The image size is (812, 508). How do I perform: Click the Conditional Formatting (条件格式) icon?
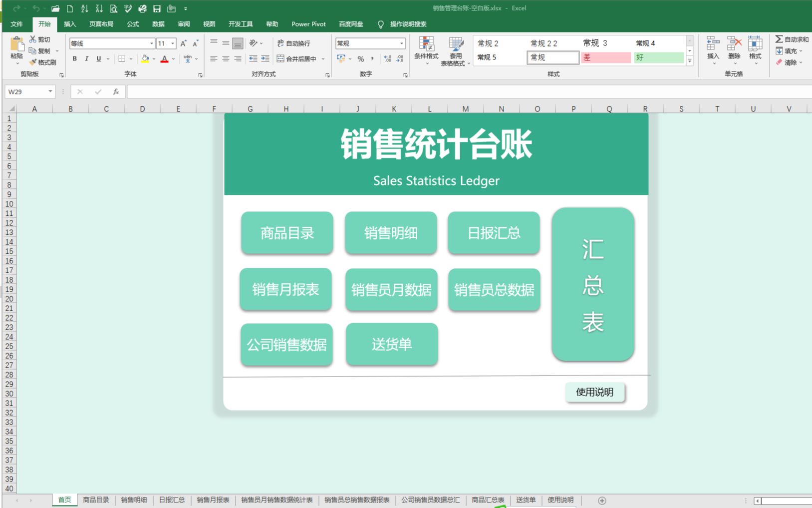coord(426,44)
